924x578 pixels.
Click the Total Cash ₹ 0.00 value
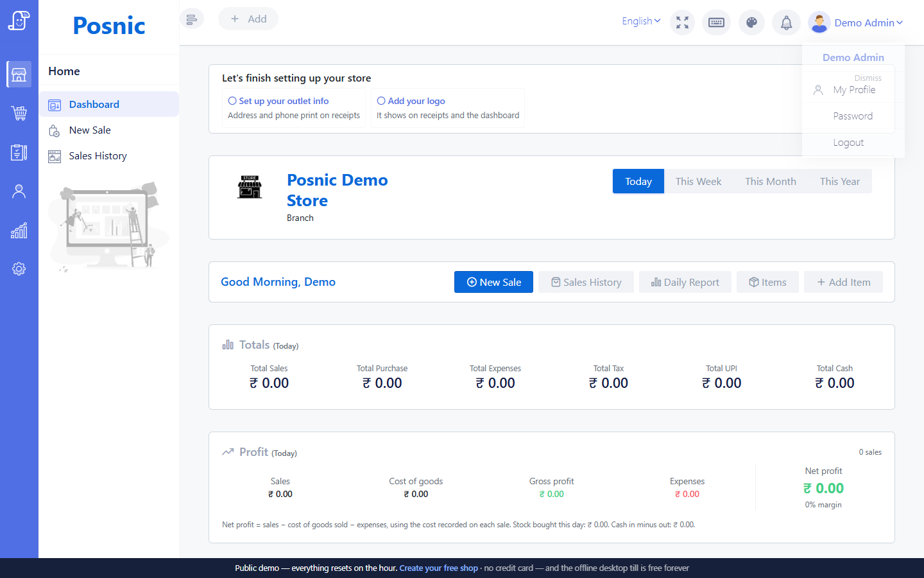(834, 383)
